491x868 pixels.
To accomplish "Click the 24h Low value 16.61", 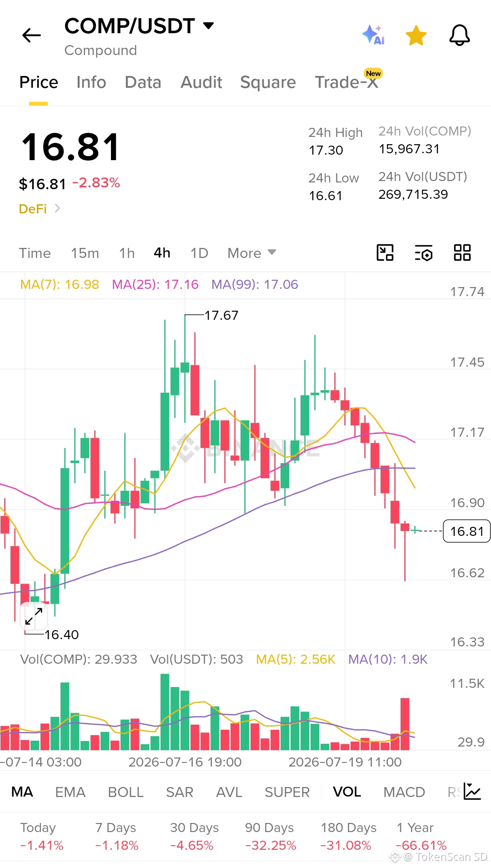I will tap(326, 196).
